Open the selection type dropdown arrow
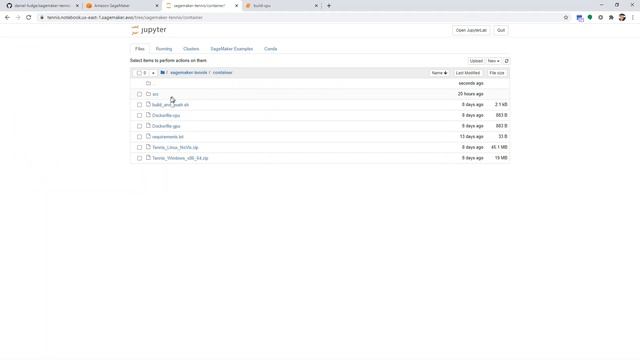This screenshot has height=360, width=640. coord(153,73)
